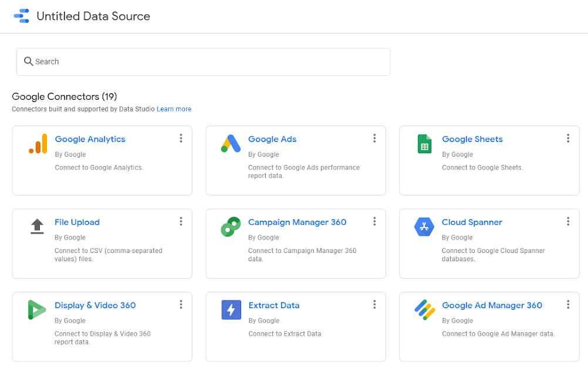Open the more options menu on Google Analytics card
588x368 pixels.
point(181,139)
